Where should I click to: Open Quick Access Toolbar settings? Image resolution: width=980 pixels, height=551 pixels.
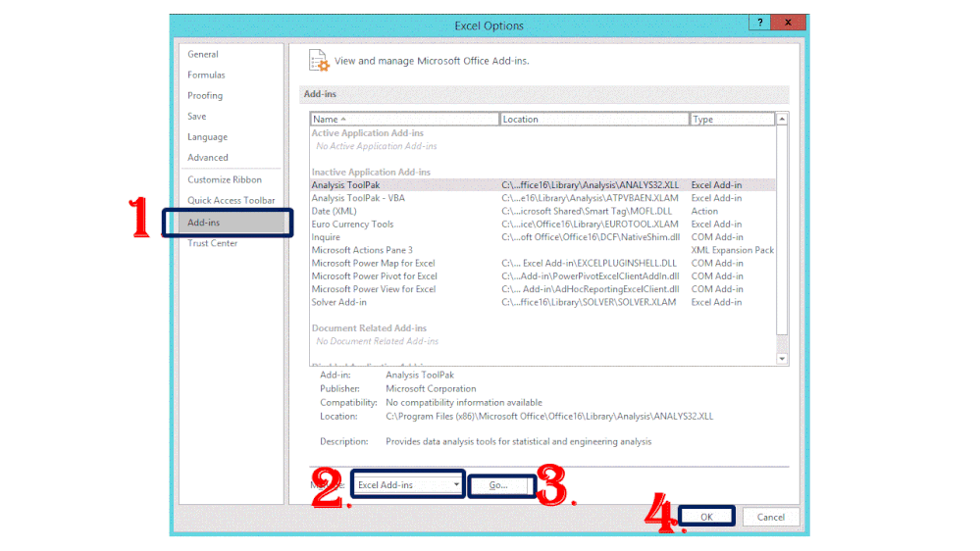[232, 201]
